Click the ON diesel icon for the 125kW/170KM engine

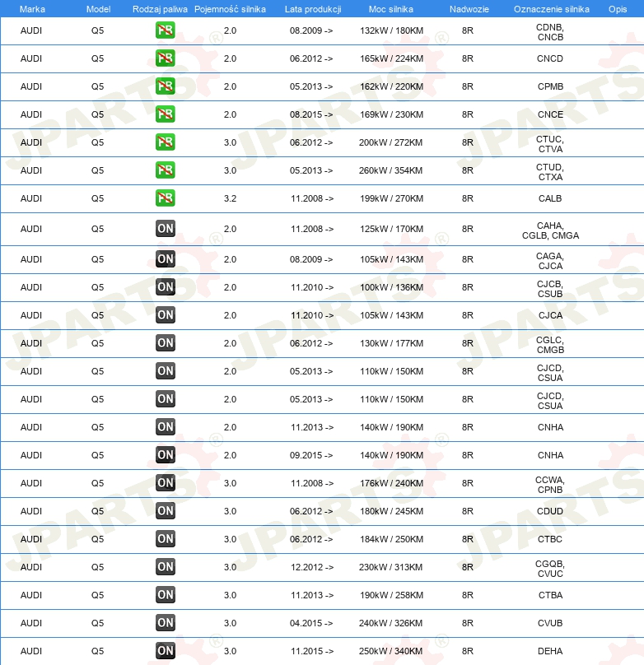(x=165, y=229)
